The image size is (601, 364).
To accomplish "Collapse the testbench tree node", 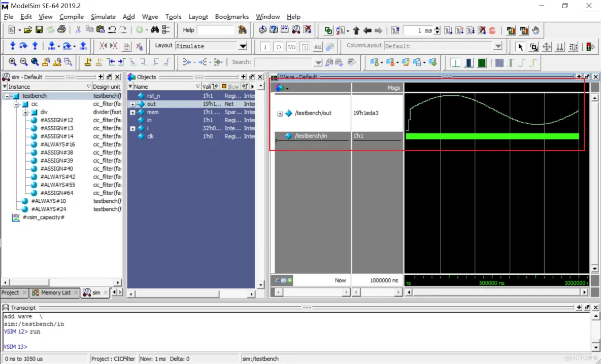I will click(7, 96).
